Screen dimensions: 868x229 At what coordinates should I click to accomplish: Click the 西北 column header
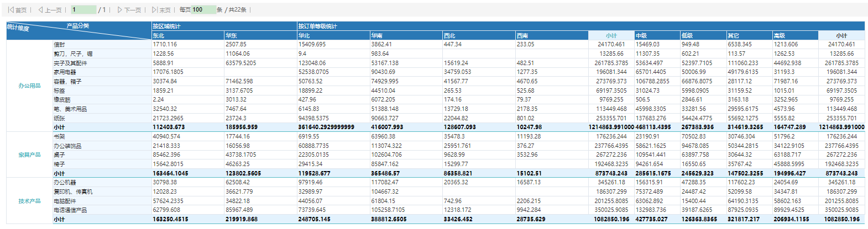click(x=479, y=35)
